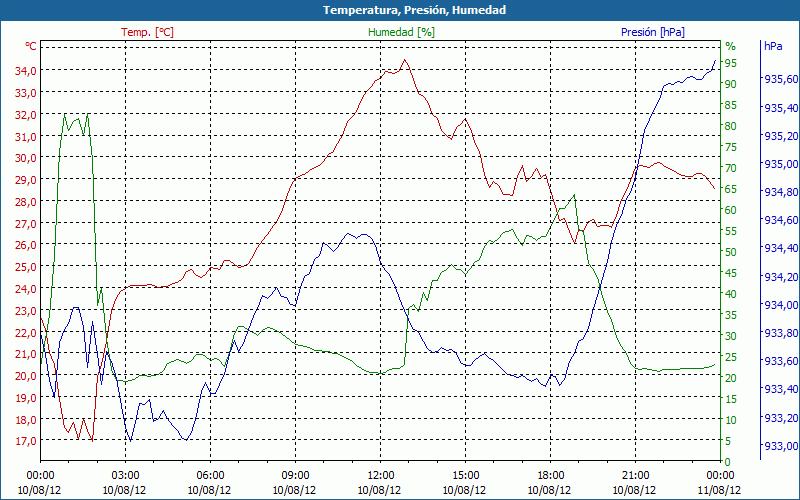Image resolution: width=800 pixels, height=500 pixels.
Task: Click the '20,0' temperature axis value
Action: (x=26, y=376)
